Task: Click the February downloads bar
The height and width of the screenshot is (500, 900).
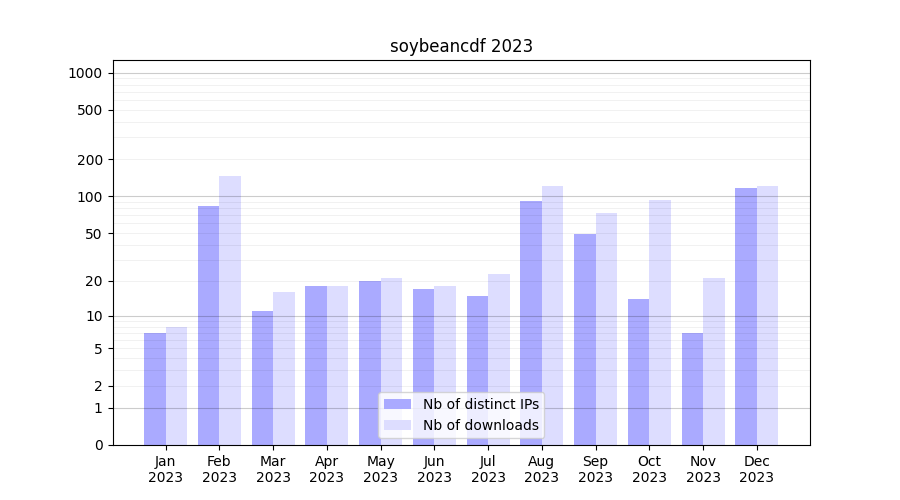Action: pos(230,310)
